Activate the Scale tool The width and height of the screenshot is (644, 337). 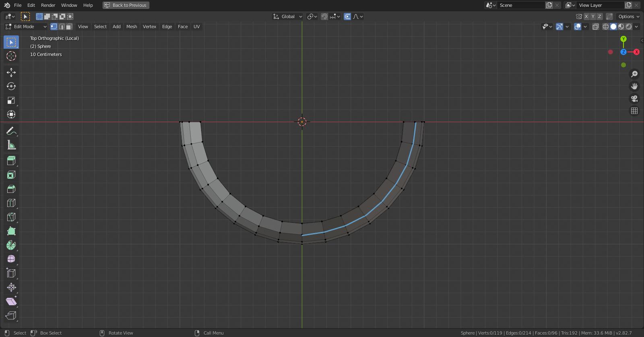[x=11, y=101]
